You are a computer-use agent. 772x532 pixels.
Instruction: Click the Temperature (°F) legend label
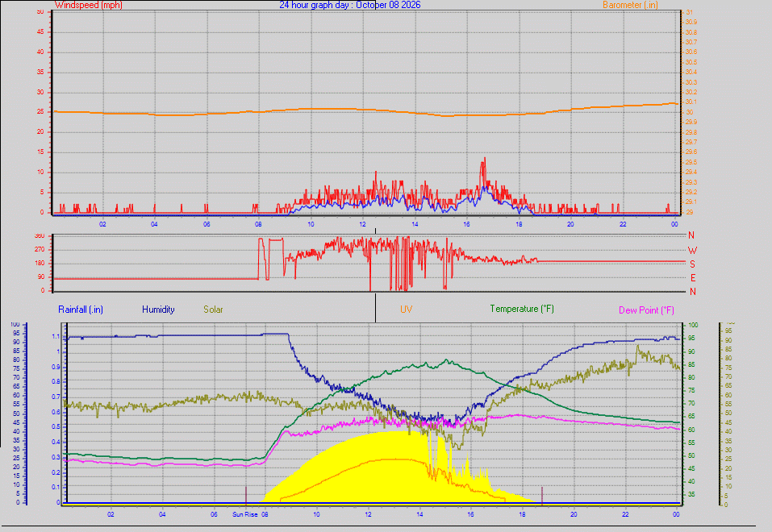(x=522, y=309)
